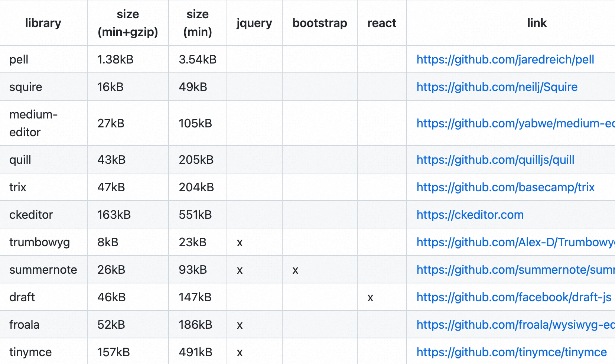This screenshot has width=615, height=364.
Task: Select the '47kB' value for trix
Action: coord(111,187)
